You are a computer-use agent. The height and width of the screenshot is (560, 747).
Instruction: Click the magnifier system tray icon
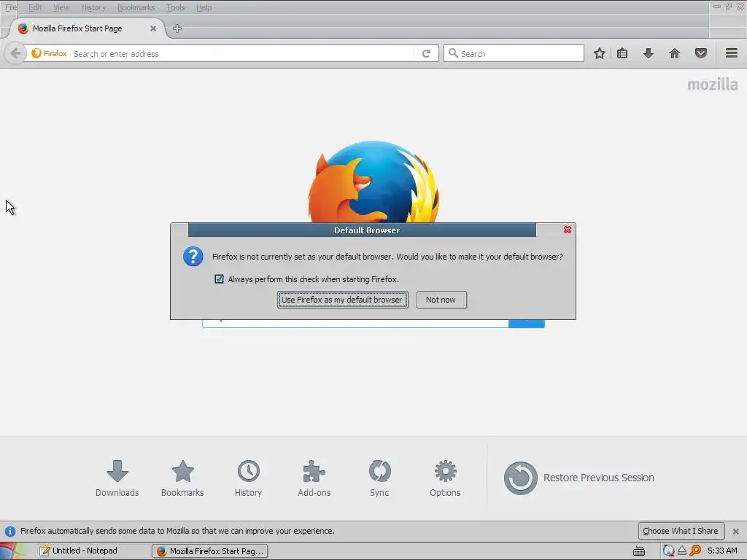(x=695, y=551)
